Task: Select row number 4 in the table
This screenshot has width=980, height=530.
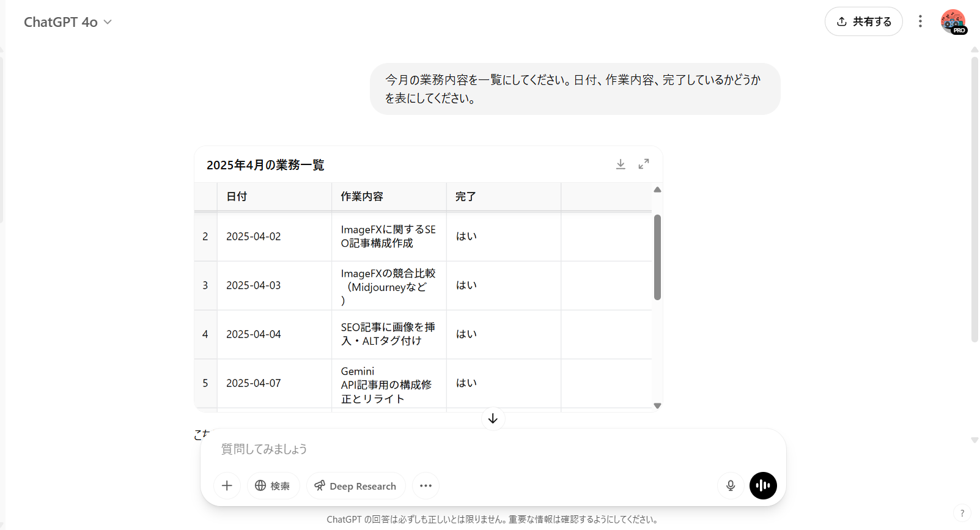Action: (x=205, y=334)
